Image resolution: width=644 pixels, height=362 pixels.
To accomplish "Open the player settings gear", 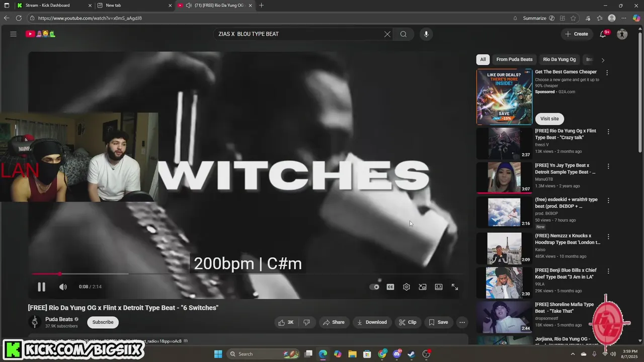I will click(407, 287).
